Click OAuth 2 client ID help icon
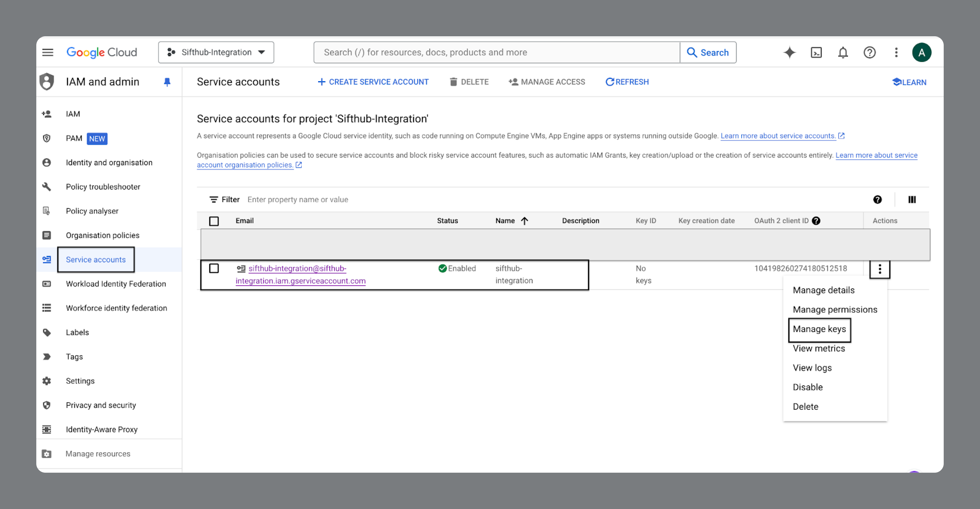 (816, 221)
